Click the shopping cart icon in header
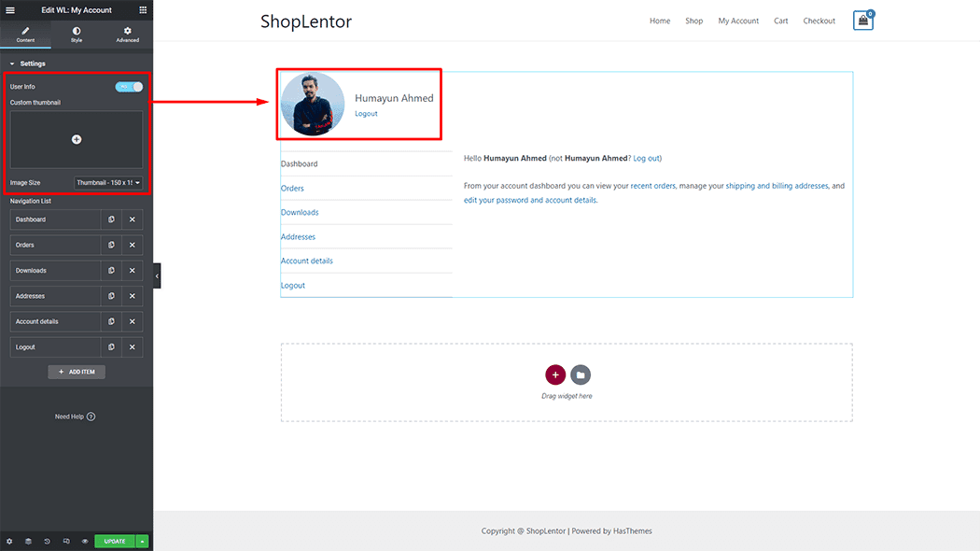Viewport: 980px width, 551px height. click(862, 21)
